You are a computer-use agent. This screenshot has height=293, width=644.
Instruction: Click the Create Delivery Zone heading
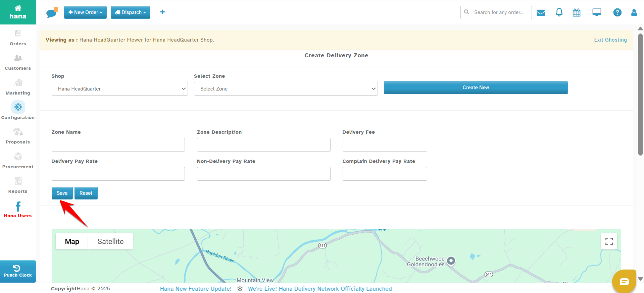(x=336, y=56)
